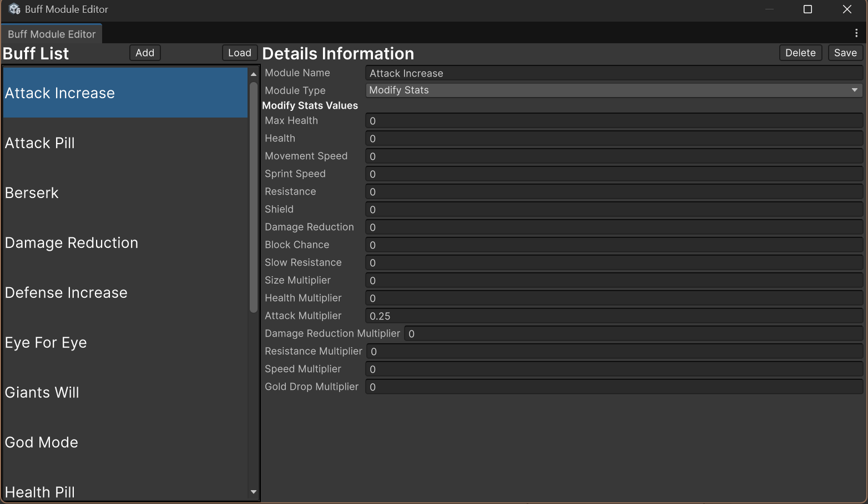Focus the Module Name input field
This screenshot has width=868, height=504.
coord(614,73)
